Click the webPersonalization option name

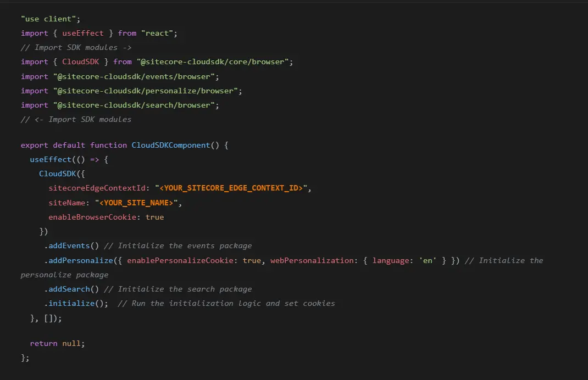coord(312,260)
